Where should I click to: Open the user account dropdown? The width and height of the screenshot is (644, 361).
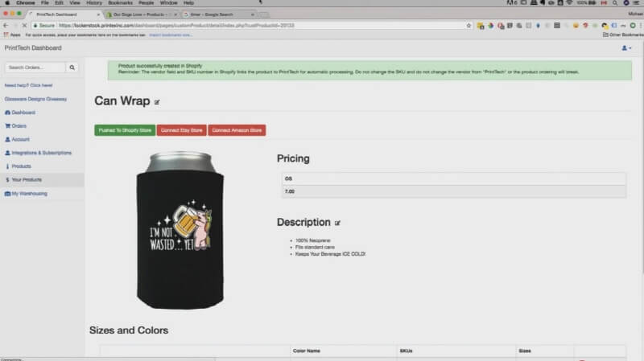tap(626, 48)
